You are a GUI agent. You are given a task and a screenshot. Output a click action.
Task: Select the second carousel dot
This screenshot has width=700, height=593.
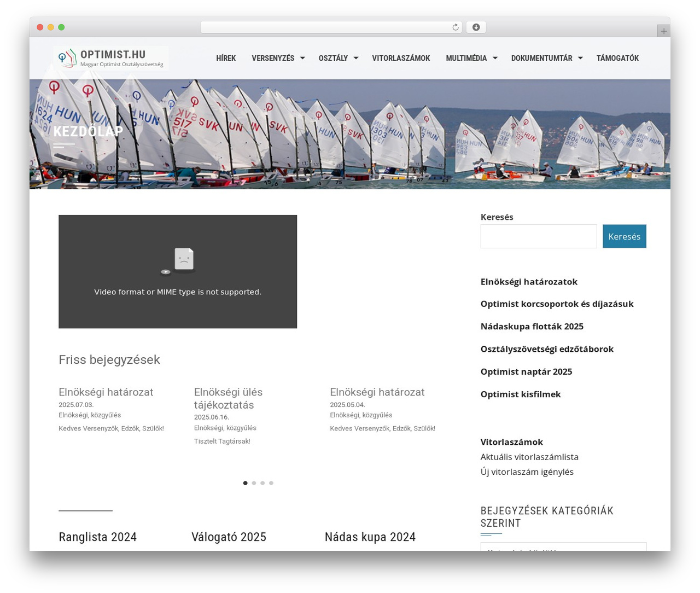point(254,483)
